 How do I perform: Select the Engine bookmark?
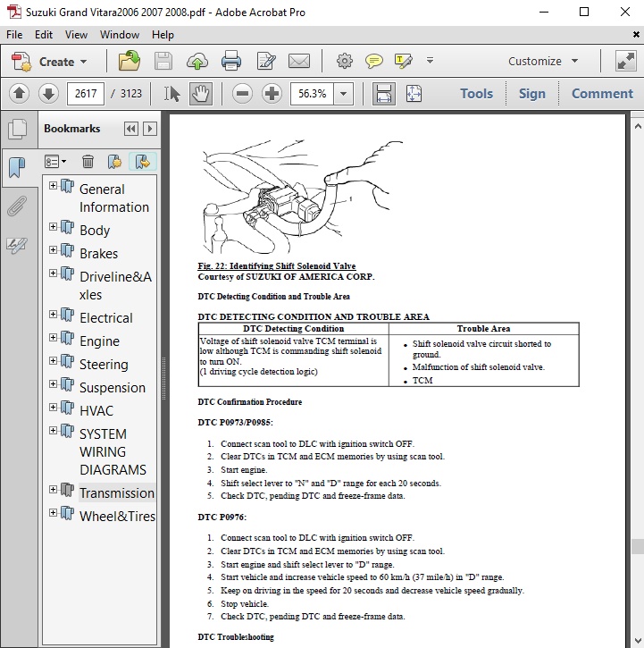tap(99, 341)
